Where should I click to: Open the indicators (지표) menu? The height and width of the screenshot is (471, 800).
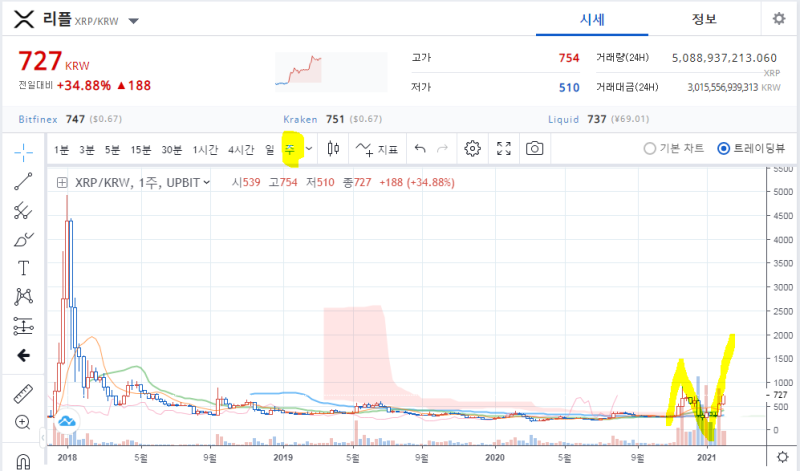pyautogui.click(x=377, y=149)
